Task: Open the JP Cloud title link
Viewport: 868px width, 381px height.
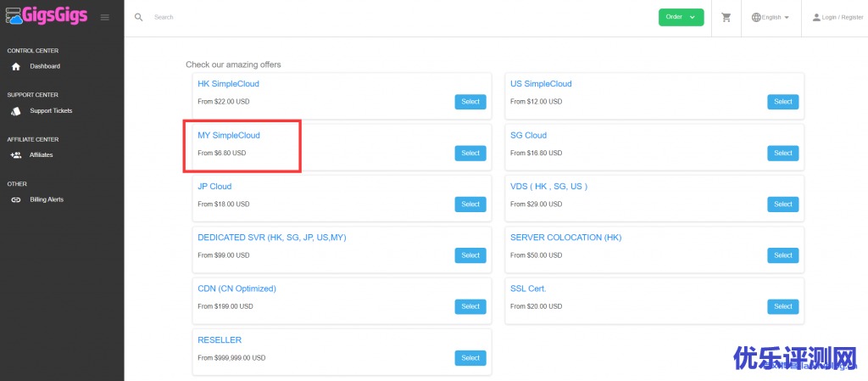Action: (x=214, y=187)
